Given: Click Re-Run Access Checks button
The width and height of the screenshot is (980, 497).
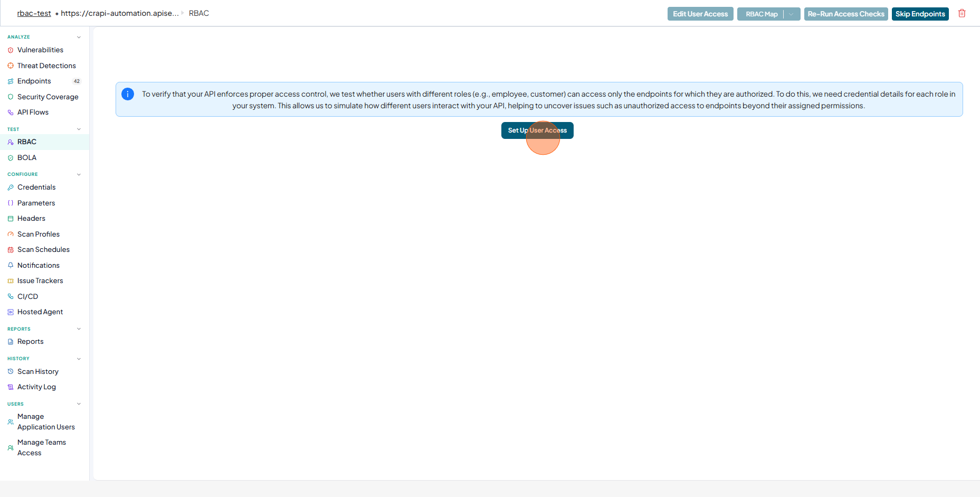Looking at the screenshot, I should pyautogui.click(x=846, y=14).
